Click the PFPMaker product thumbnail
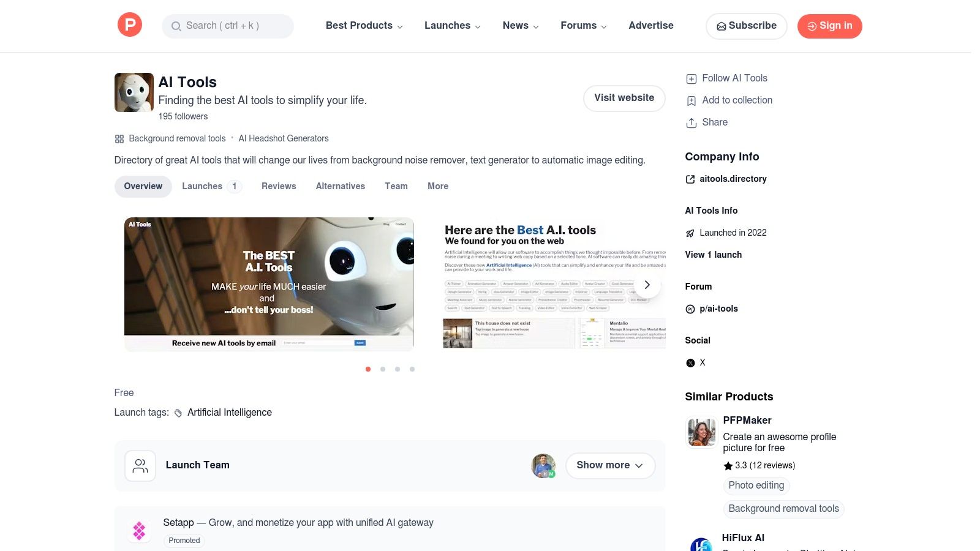Image resolution: width=980 pixels, height=551 pixels. tap(702, 432)
